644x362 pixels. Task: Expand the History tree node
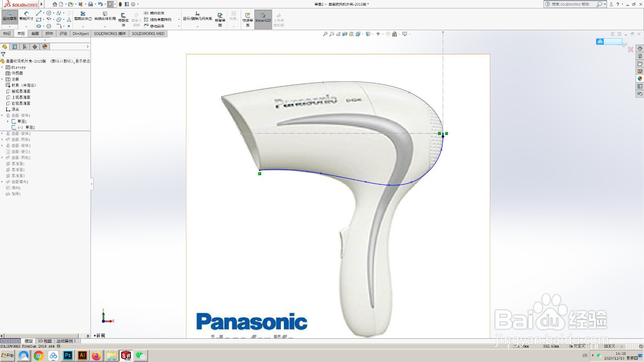click(2, 67)
